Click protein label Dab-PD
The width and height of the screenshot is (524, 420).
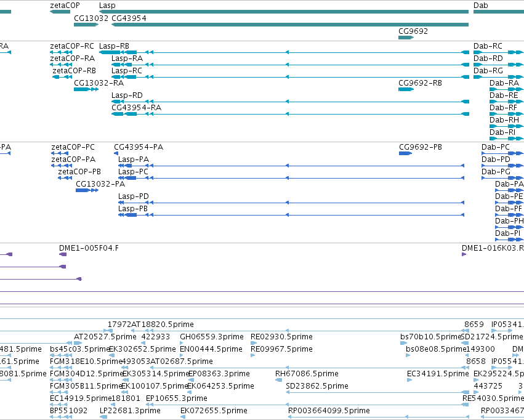[496, 160]
